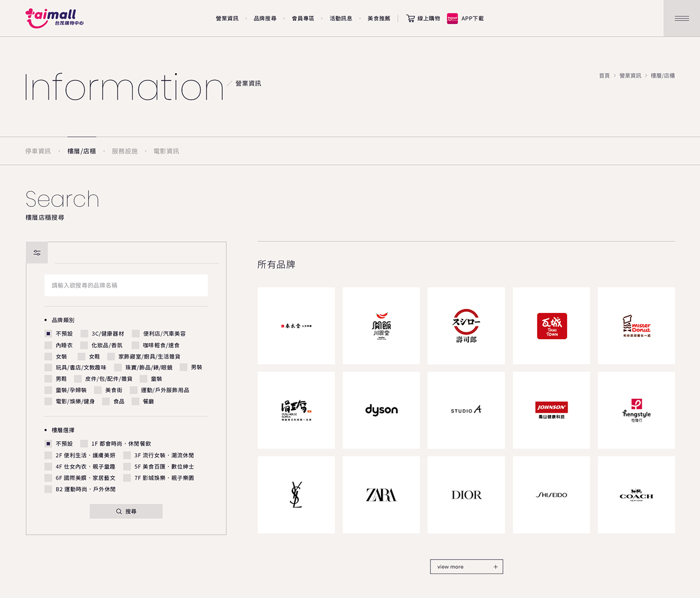Check the 3F 流行女裝．潮流休閒 floor
Screen dimensions: 700x598
(x=127, y=455)
